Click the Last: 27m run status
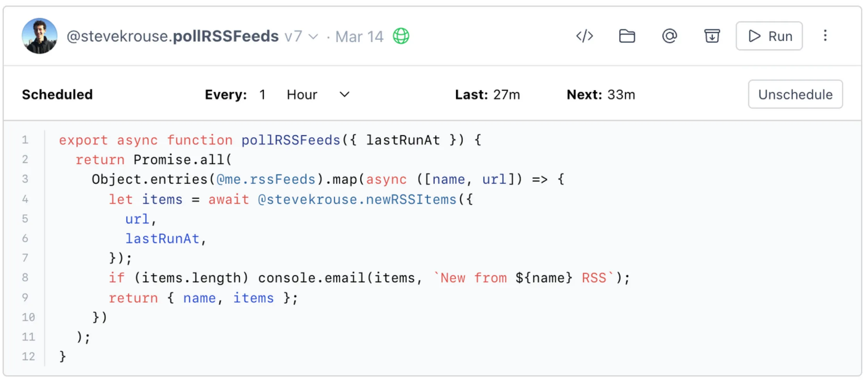This screenshot has width=868, height=380. [x=487, y=95]
